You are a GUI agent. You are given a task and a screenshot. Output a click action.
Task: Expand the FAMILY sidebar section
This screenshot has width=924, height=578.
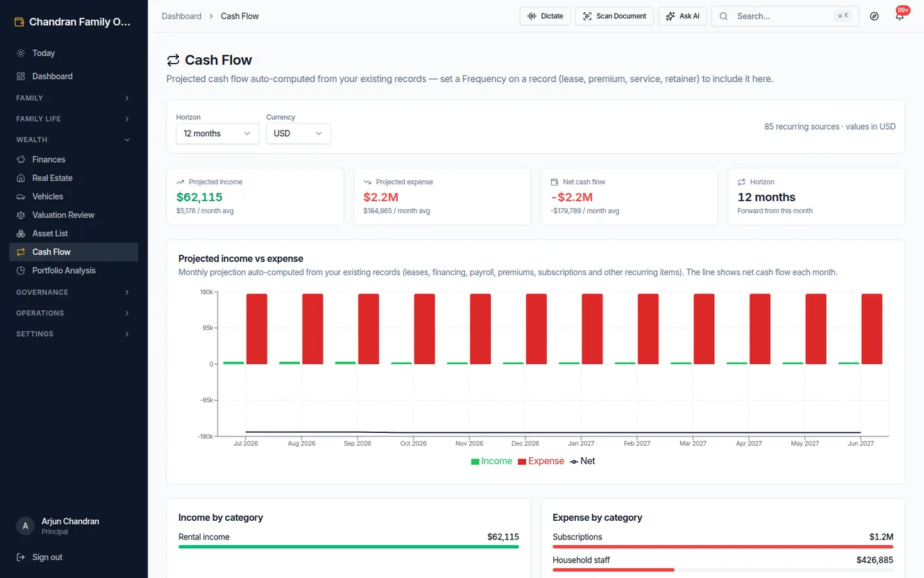73,98
